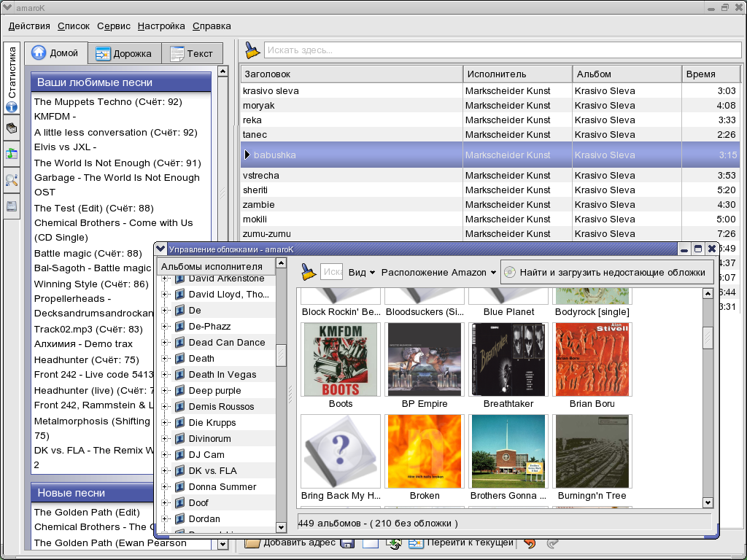Select the Brothers Gonna album cover
This screenshot has width=747, height=560.
click(508, 451)
